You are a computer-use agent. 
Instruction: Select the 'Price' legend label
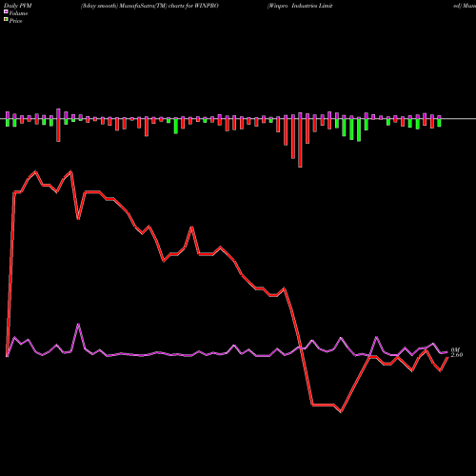click(15, 21)
